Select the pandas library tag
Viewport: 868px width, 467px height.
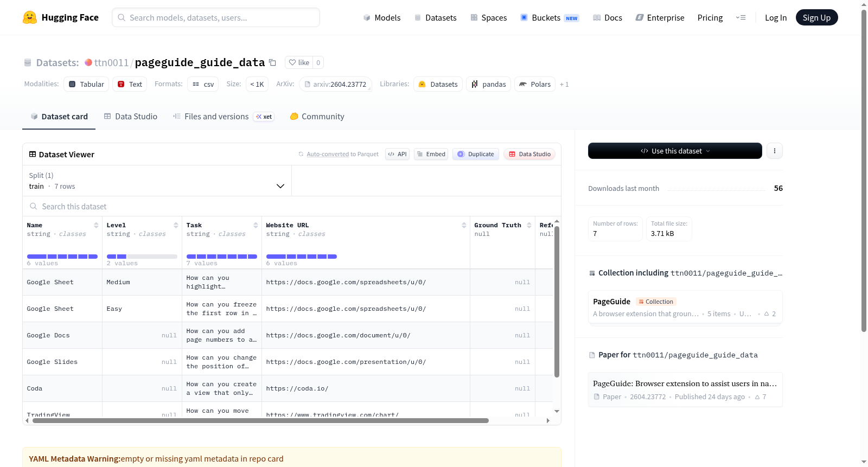(488, 84)
